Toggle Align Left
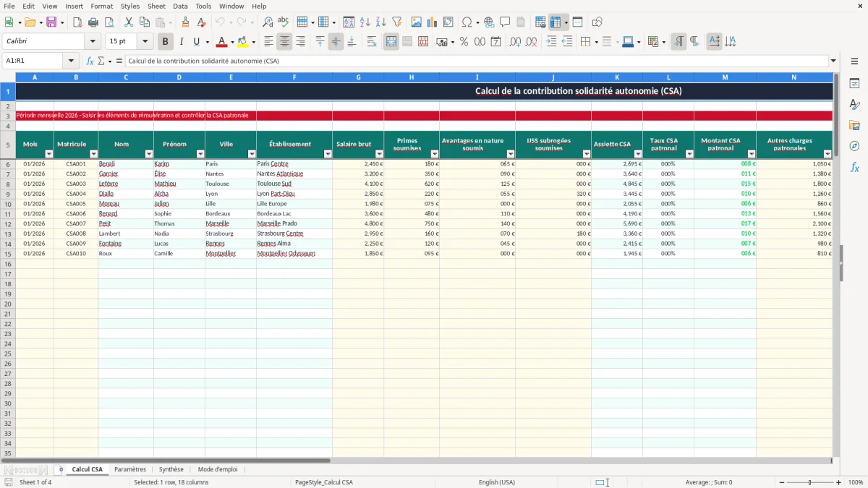Image resolution: width=868 pixels, height=488 pixels. pos(268,42)
